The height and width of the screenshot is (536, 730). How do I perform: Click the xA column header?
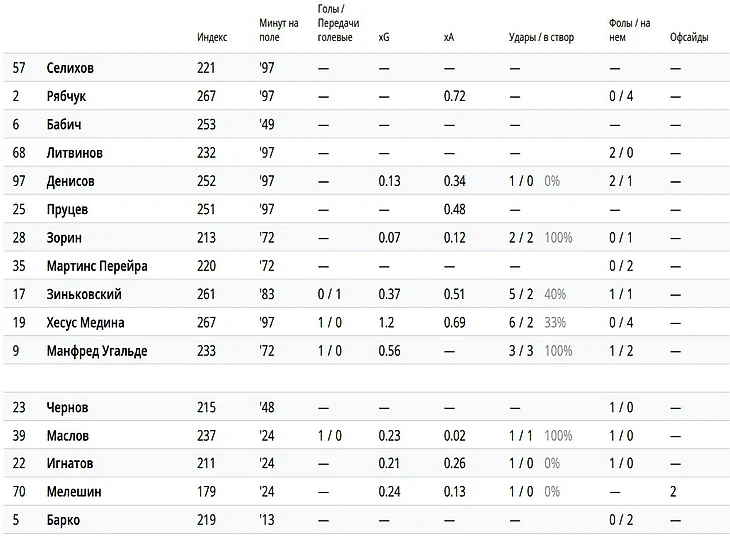pos(448,37)
